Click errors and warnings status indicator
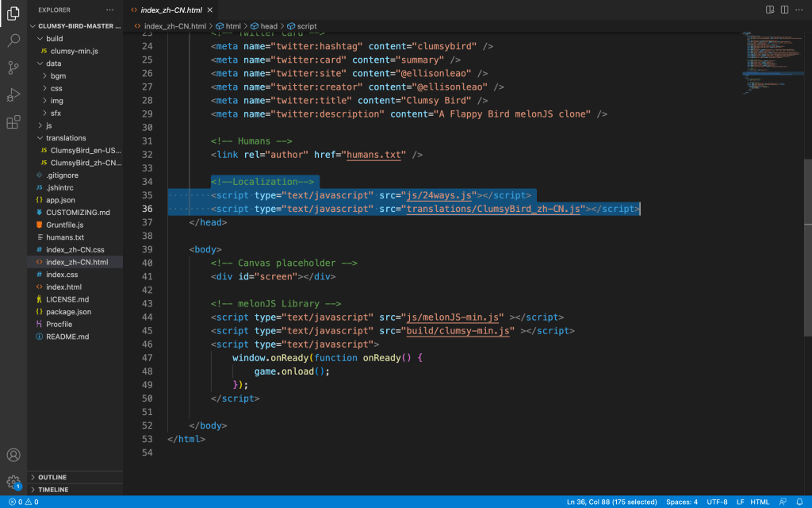The image size is (812, 508). point(23,502)
